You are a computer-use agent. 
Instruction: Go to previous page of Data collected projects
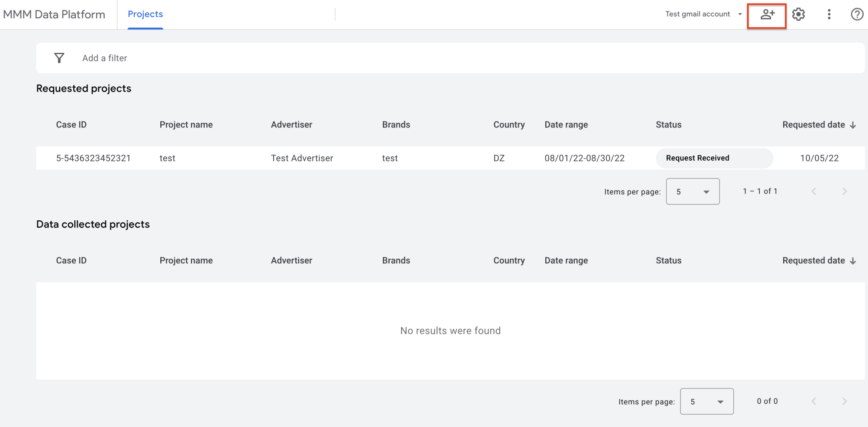point(813,401)
